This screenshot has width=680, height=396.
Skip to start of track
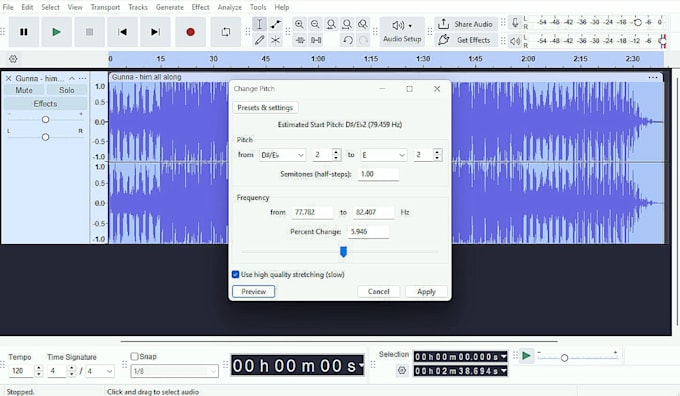point(122,32)
